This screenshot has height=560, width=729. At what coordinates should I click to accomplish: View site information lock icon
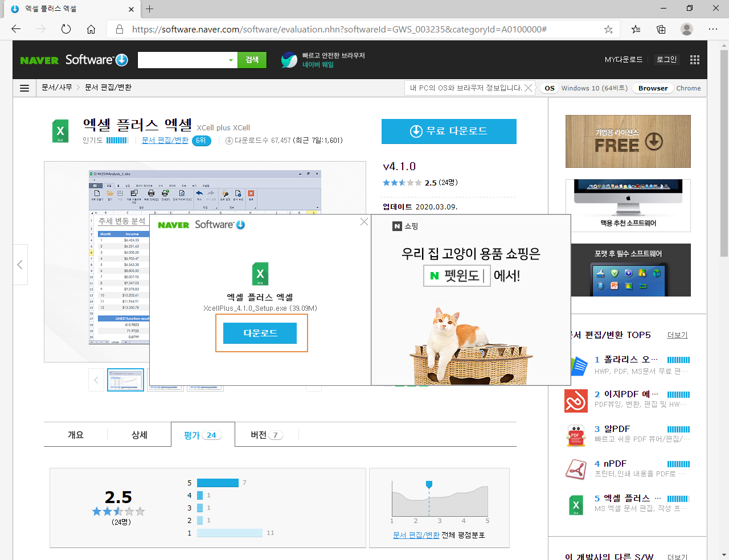(120, 29)
